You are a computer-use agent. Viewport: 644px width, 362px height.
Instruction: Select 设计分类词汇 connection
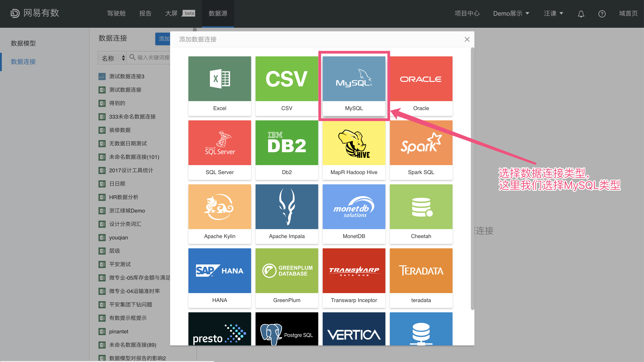click(125, 224)
